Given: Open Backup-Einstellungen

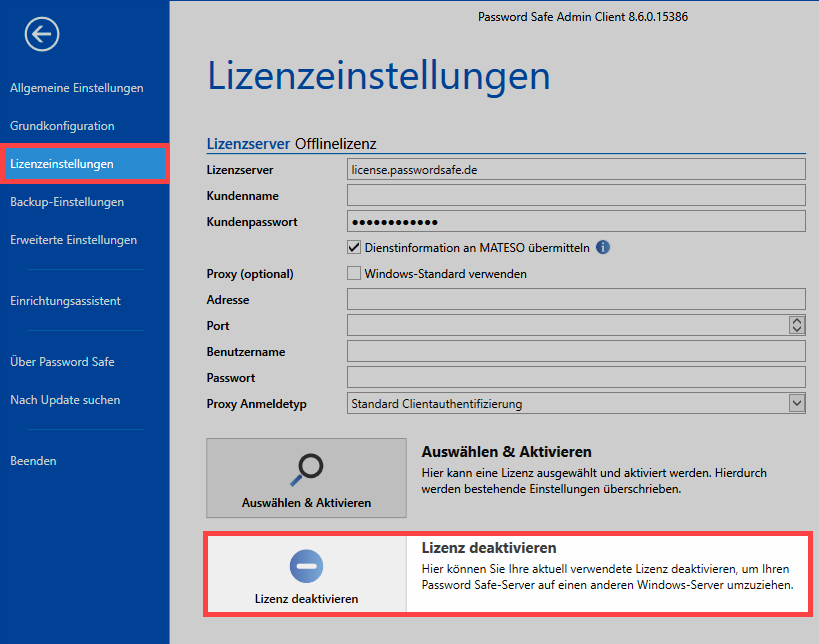Looking at the screenshot, I should 67,202.
